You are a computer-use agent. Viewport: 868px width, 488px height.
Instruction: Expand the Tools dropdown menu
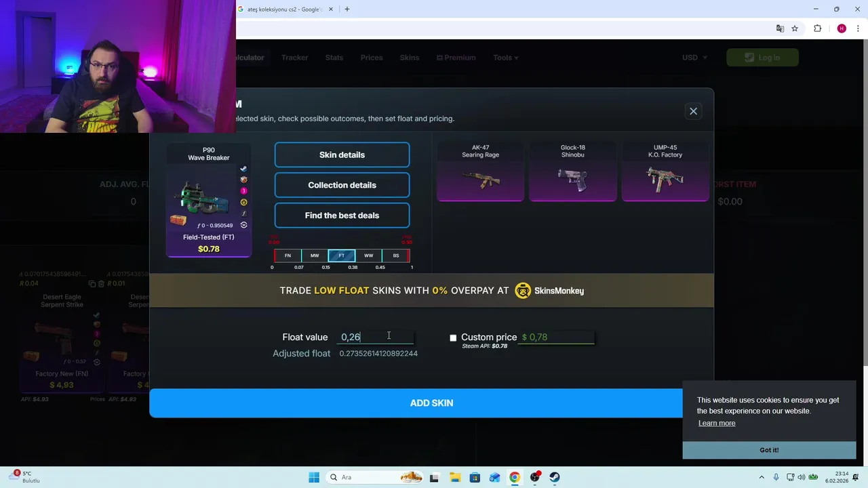[506, 58]
